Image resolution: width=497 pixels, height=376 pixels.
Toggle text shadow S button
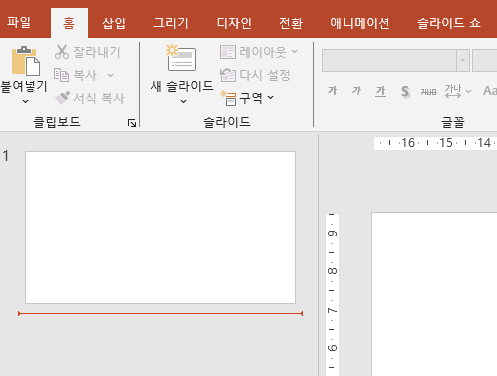pos(405,91)
